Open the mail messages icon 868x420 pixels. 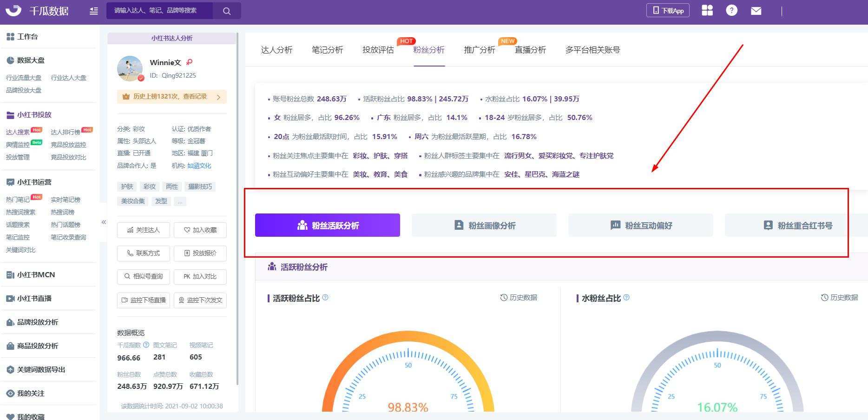(756, 11)
